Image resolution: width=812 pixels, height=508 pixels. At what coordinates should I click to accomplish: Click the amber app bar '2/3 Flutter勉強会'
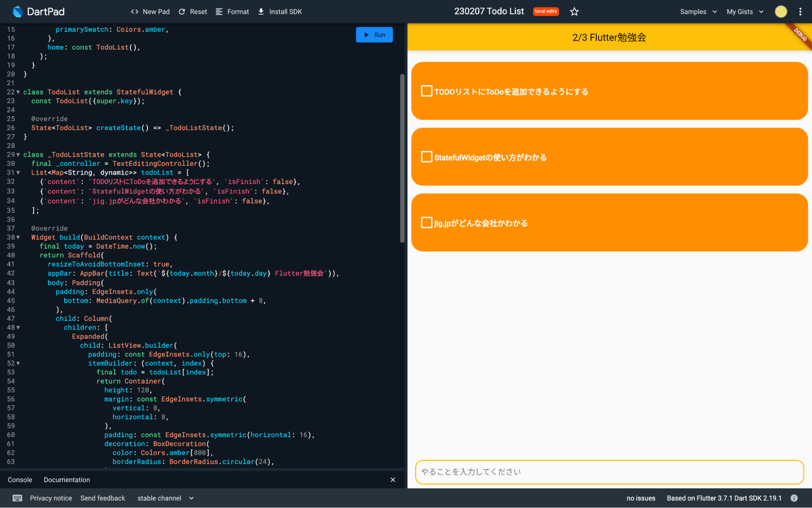click(x=609, y=37)
